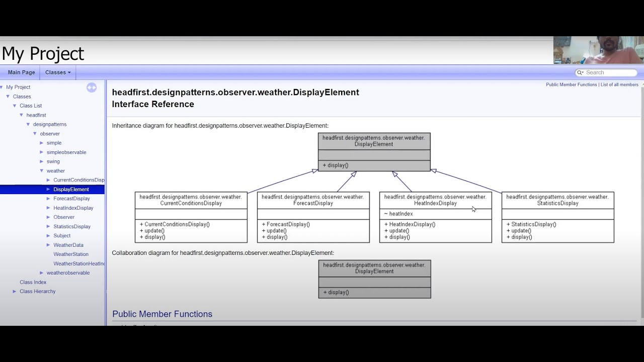Open Class Hierarchy in sidebar
The height and width of the screenshot is (362, 644).
coord(37,291)
